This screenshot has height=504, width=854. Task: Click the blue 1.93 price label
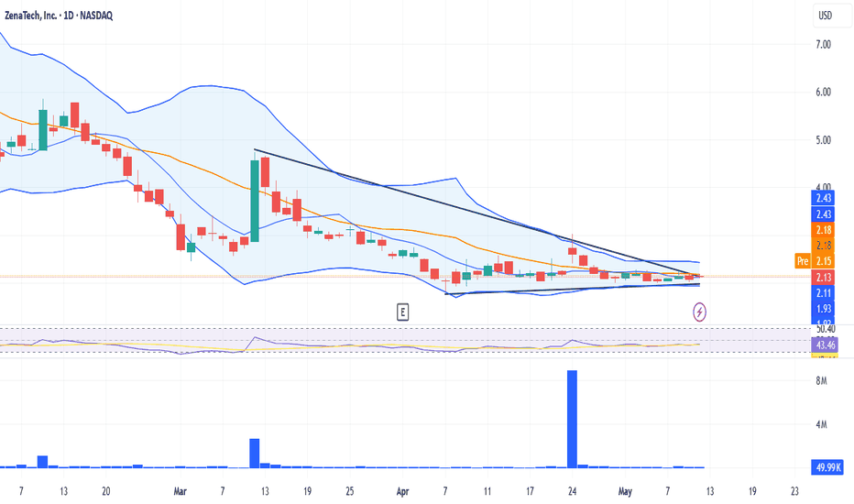823,309
